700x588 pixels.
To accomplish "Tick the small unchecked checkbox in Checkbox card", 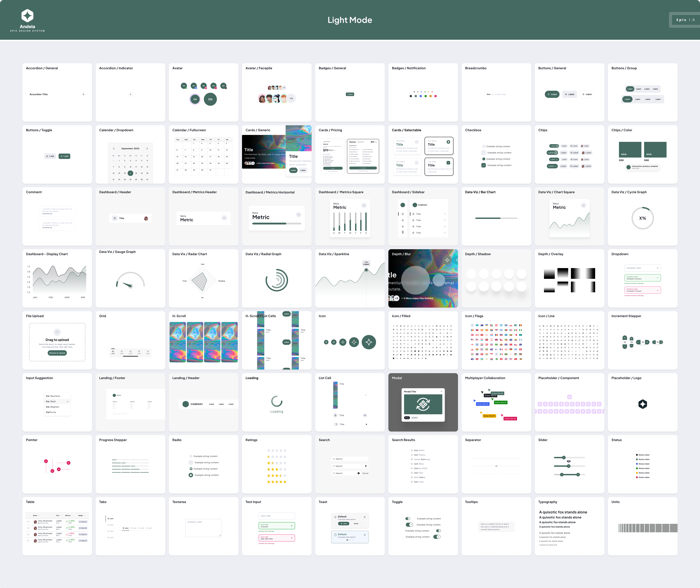I will coord(484,146).
